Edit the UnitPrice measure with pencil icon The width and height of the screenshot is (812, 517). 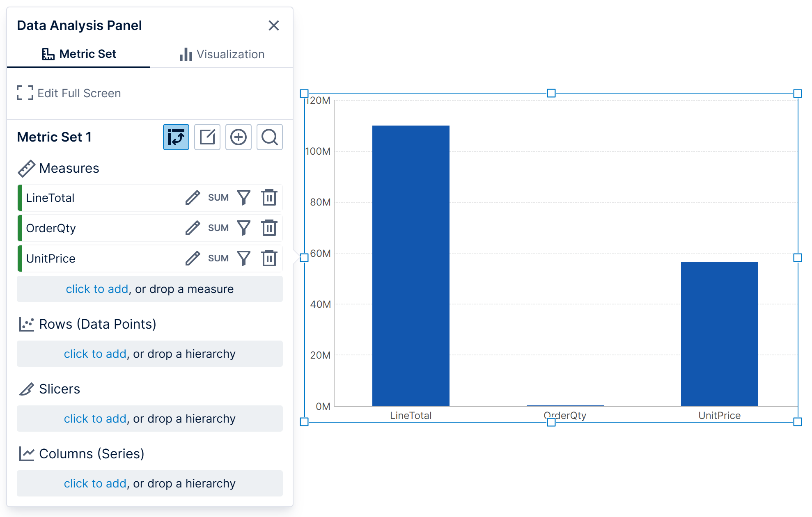[193, 258]
